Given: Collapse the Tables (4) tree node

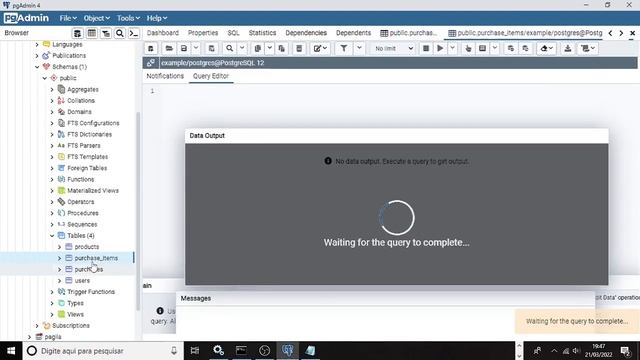Looking at the screenshot, I should 52,236.
